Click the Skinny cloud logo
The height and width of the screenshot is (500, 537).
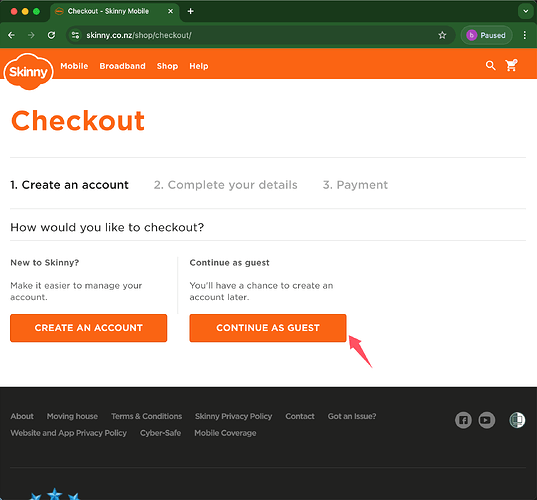(29, 72)
